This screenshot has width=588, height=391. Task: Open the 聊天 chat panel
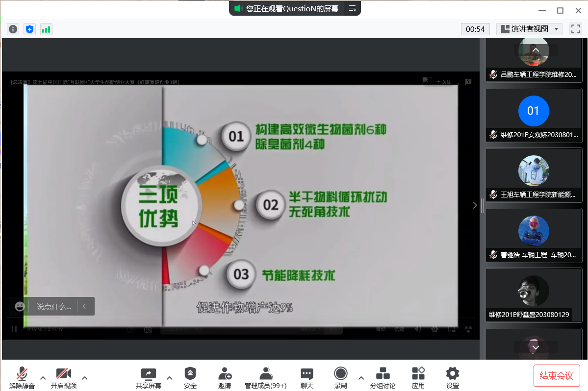pyautogui.click(x=307, y=378)
